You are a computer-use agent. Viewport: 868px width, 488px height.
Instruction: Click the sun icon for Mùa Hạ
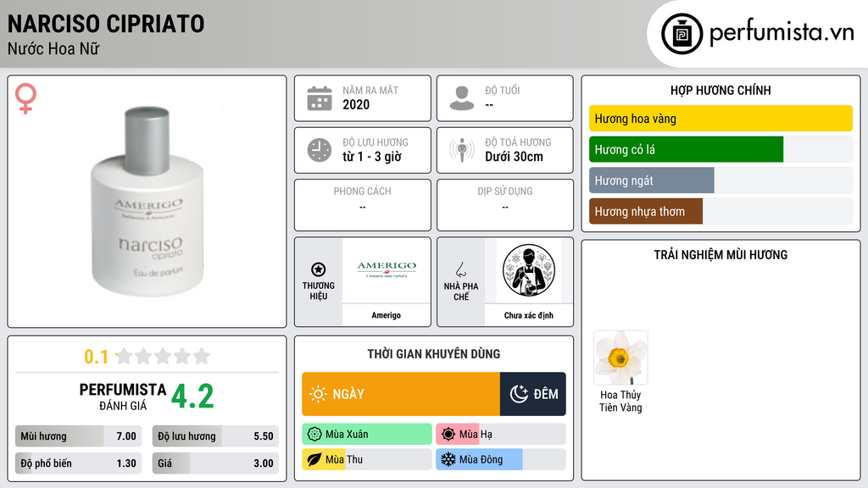tap(448, 435)
